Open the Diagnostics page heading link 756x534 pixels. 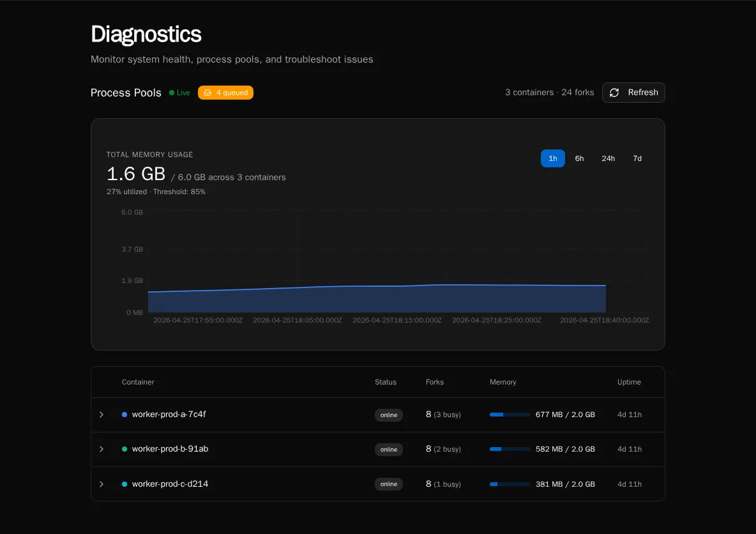click(x=146, y=34)
